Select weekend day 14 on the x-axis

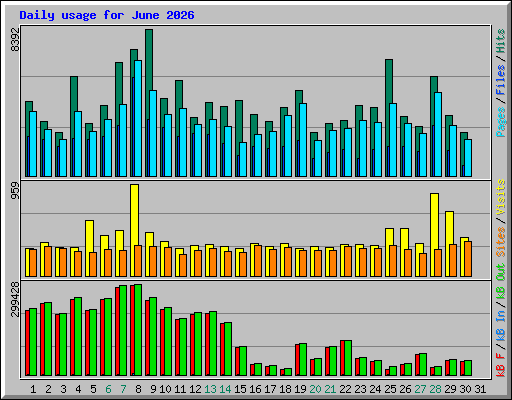click(225, 389)
